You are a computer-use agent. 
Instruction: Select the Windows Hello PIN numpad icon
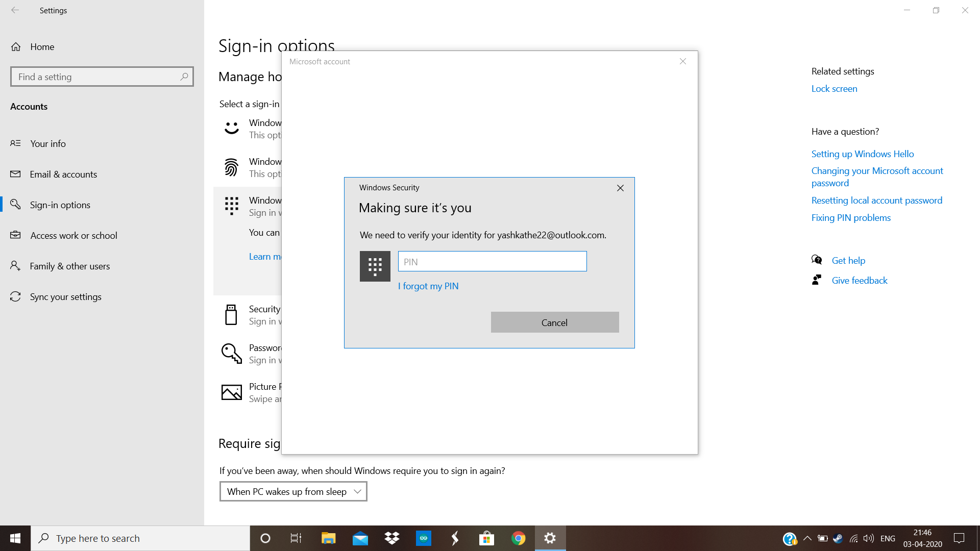point(375,266)
